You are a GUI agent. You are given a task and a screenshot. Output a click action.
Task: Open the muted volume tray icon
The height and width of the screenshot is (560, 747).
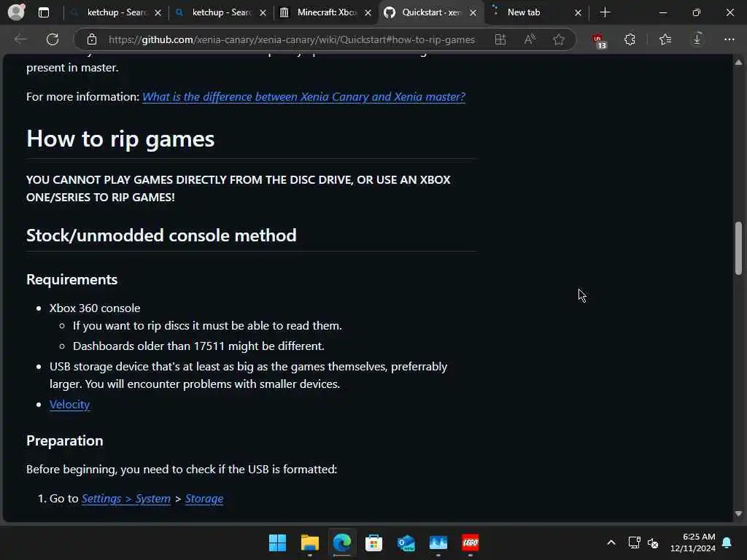(x=653, y=542)
